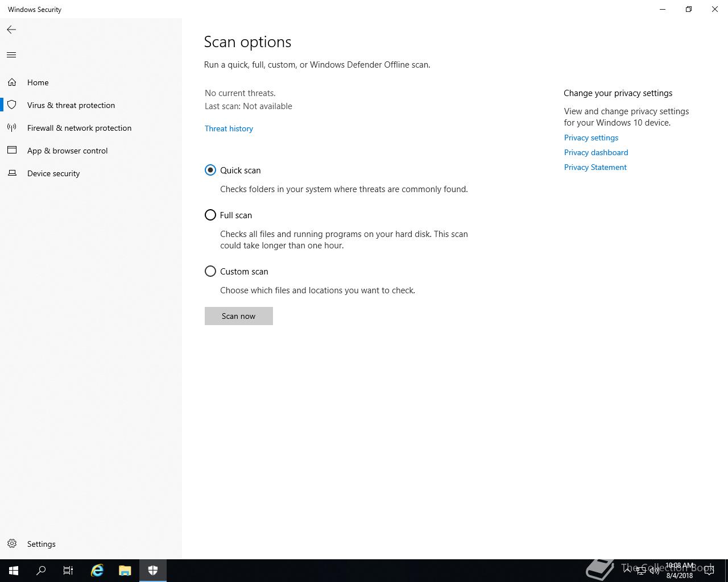
Task: Click the Firewall & network protection antenna icon
Action: coord(12,128)
